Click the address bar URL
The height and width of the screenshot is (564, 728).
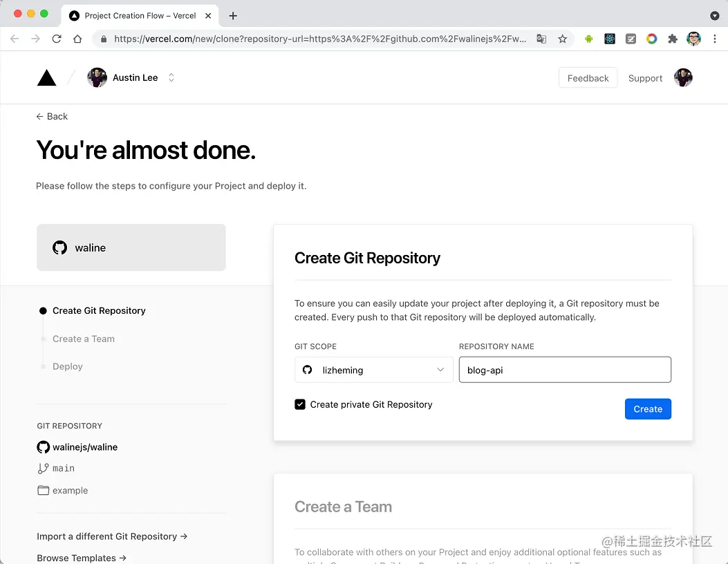coord(320,39)
